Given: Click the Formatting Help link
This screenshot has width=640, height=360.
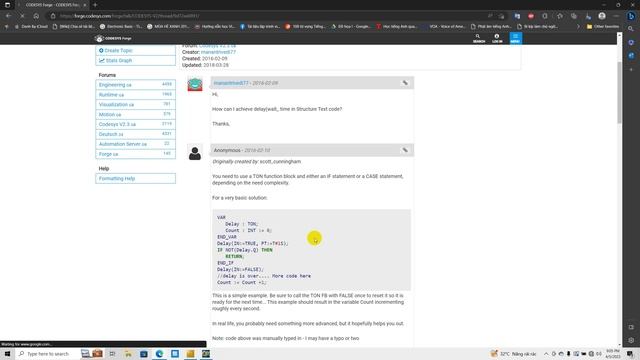Looking at the screenshot, I should point(135,178).
